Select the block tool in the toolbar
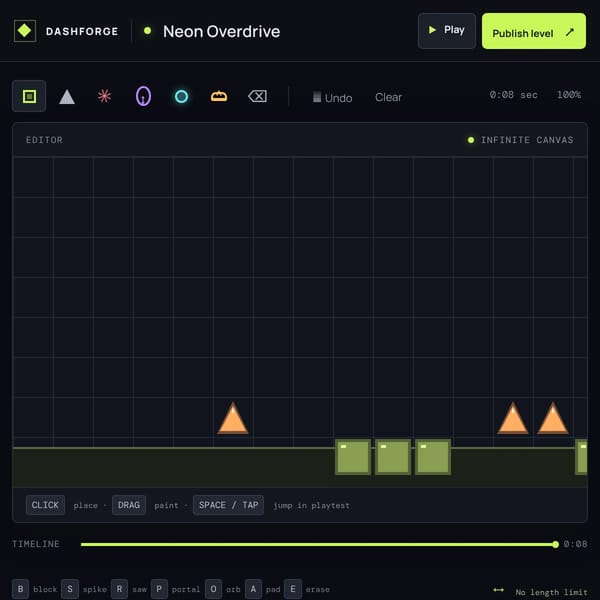 point(29,96)
